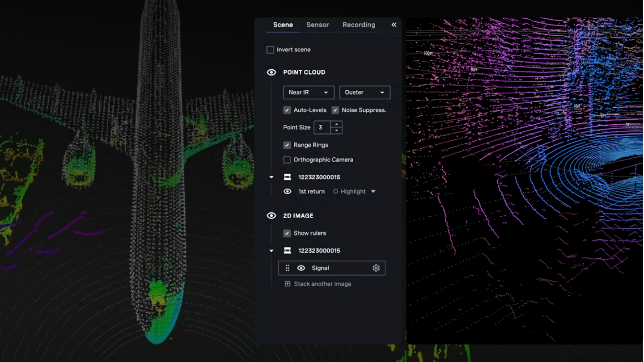Image resolution: width=644 pixels, height=362 pixels.
Task: Uncheck the Auto-Levels checkbox
Action: 287,110
